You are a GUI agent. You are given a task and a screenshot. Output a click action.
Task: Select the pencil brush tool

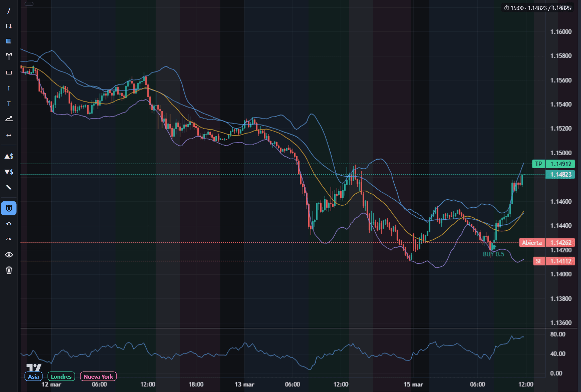(9, 187)
